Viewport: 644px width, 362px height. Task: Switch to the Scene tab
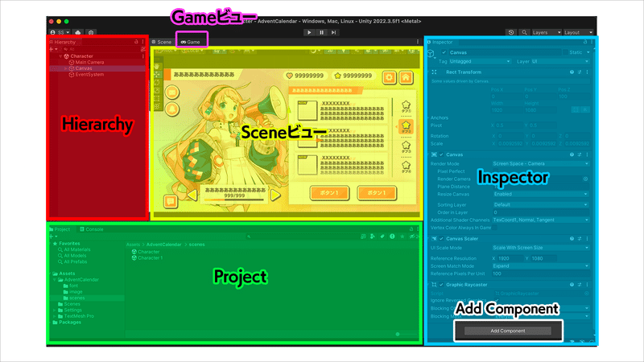(162, 42)
